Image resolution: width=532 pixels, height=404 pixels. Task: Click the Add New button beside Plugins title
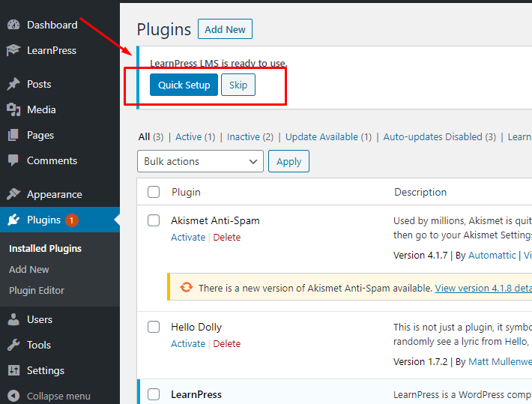[x=225, y=29]
